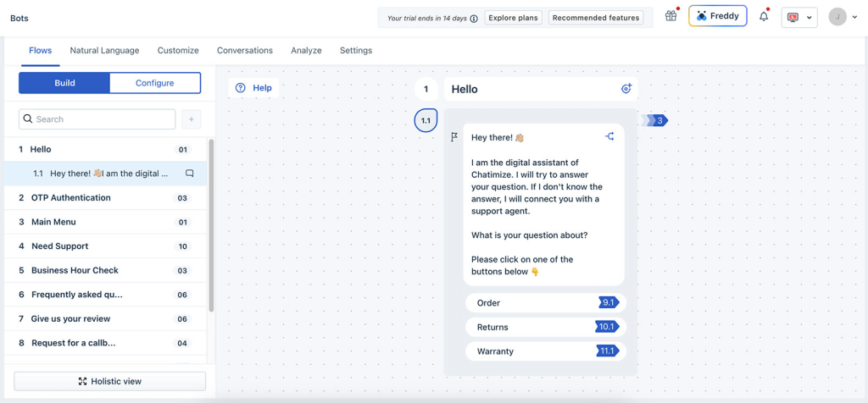
Task: Open the Holistic view
Action: point(109,381)
